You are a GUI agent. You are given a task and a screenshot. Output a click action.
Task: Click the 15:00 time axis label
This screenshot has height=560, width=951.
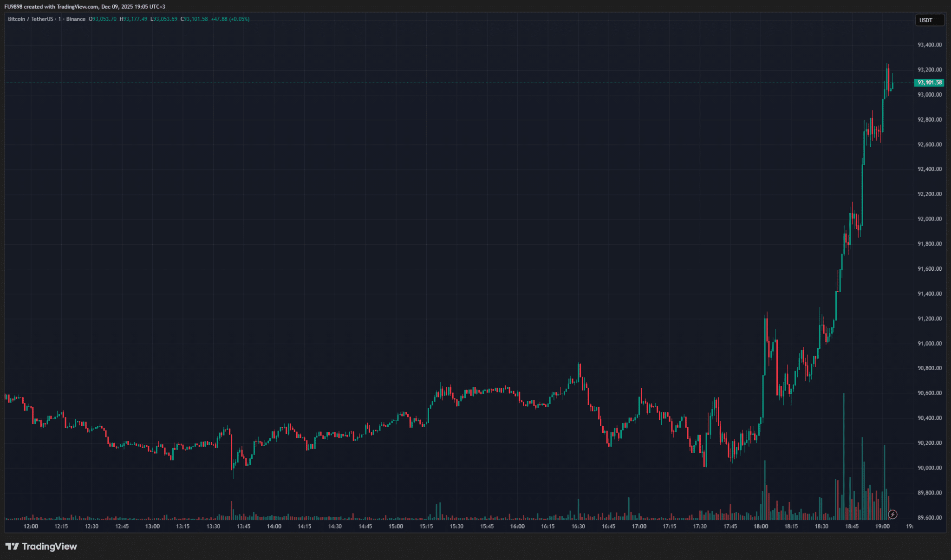pyautogui.click(x=396, y=526)
